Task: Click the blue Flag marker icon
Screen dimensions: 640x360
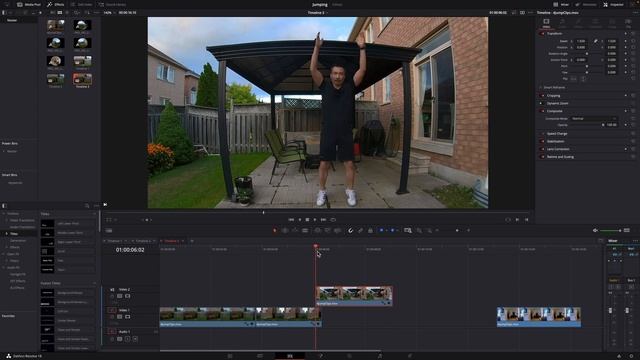Action: pos(382,231)
